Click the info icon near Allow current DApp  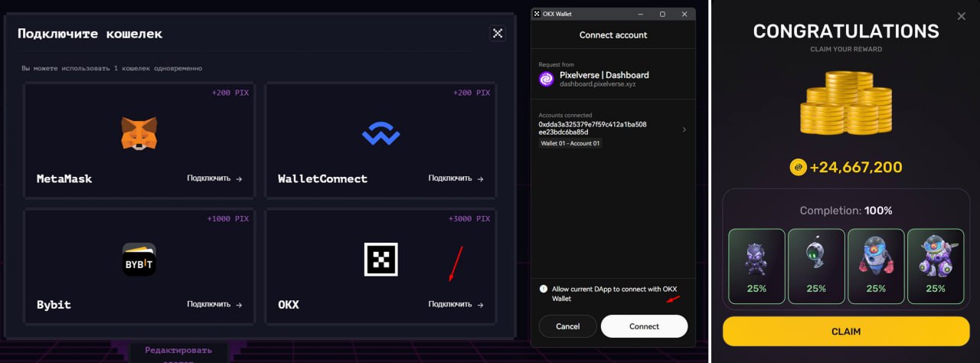[544, 289]
